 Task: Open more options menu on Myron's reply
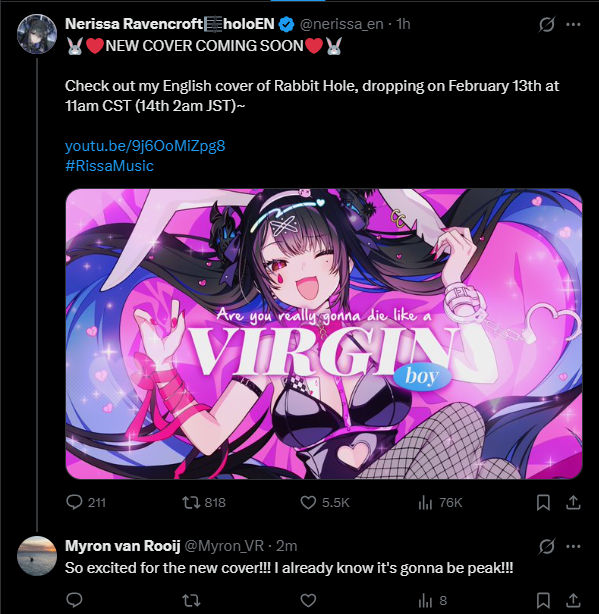click(573, 546)
